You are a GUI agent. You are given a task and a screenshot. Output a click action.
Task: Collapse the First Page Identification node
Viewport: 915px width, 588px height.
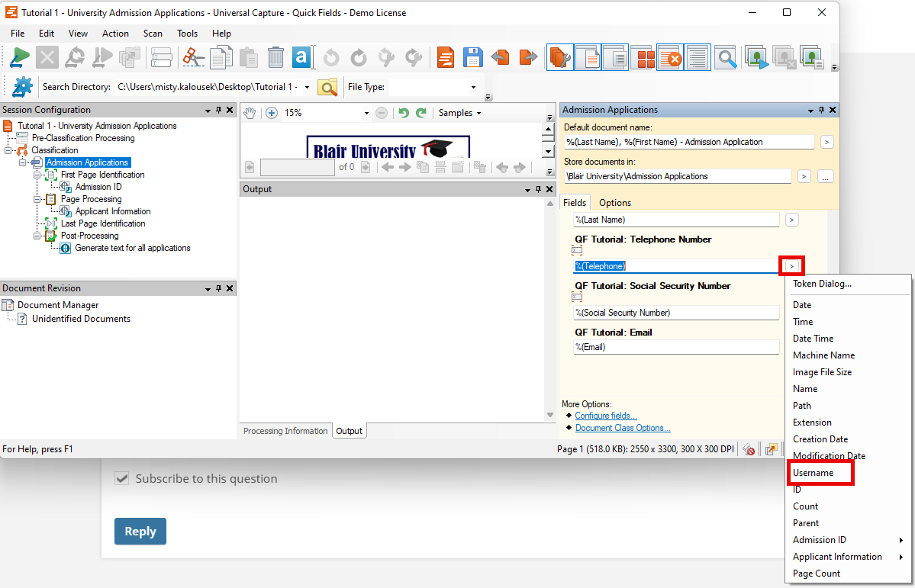(37, 175)
